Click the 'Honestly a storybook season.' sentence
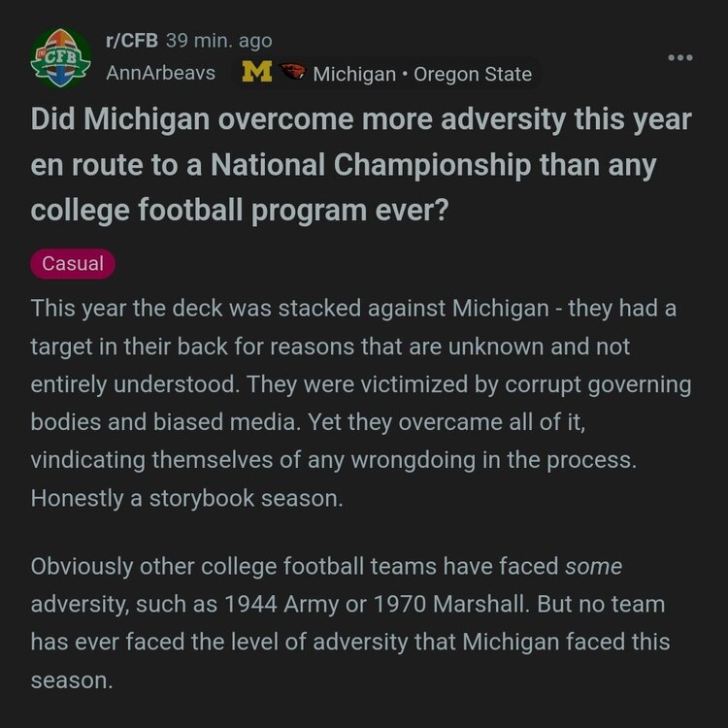 tap(184, 497)
